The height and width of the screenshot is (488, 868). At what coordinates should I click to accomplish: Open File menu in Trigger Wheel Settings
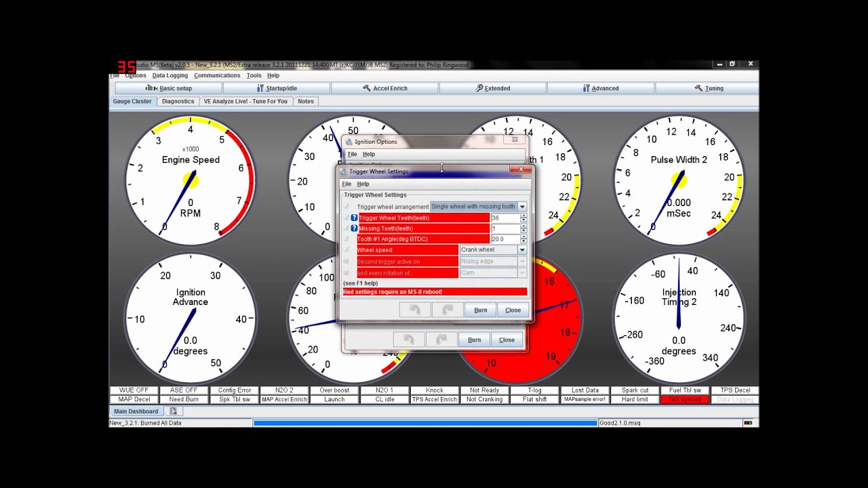point(347,184)
